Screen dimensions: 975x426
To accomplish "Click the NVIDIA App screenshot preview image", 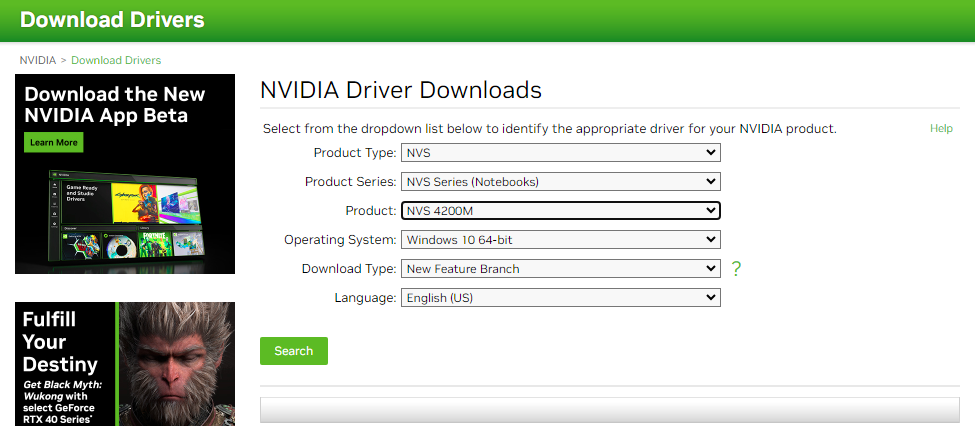I will 125,215.
